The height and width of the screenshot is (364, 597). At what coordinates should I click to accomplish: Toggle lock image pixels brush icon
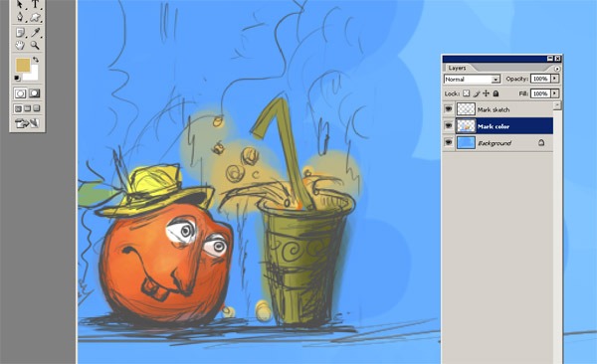coord(477,93)
